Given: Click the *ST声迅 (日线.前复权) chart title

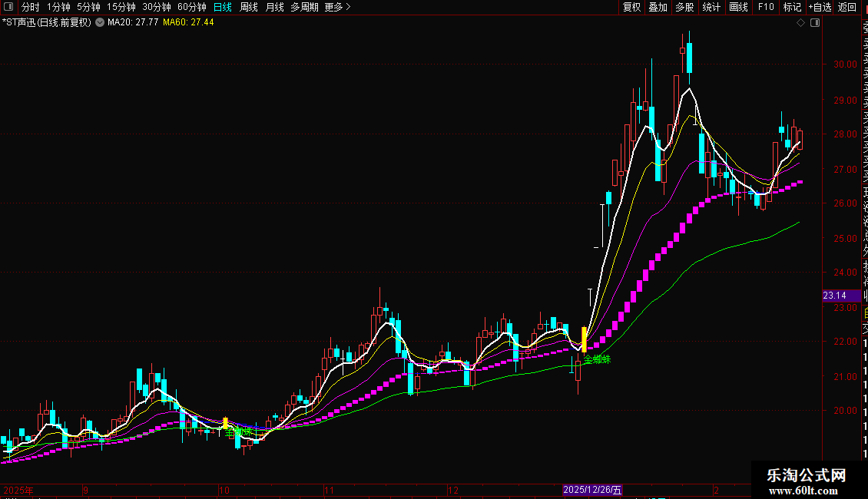Looking at the screenshot, I should pos(47,23).
